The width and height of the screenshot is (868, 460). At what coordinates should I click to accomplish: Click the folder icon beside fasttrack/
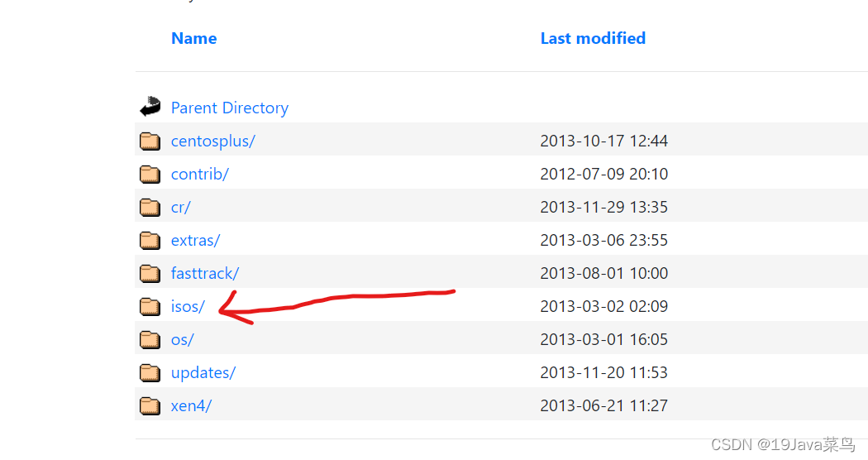click(150, 273)
